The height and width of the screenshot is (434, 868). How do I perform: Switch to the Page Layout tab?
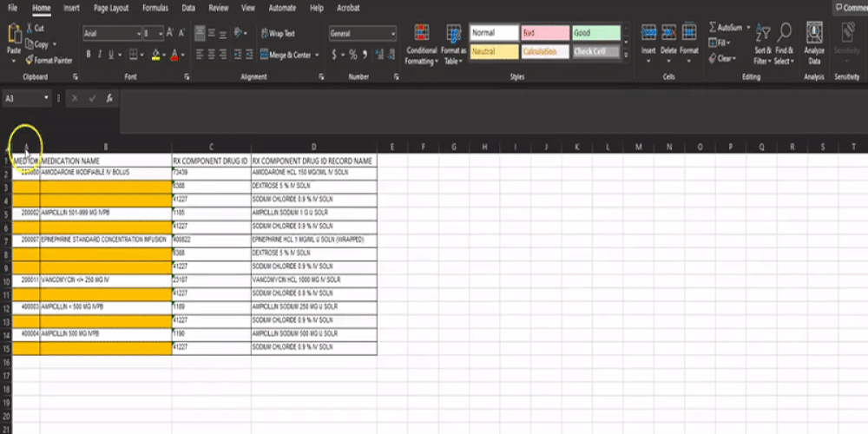pos(111,8)
